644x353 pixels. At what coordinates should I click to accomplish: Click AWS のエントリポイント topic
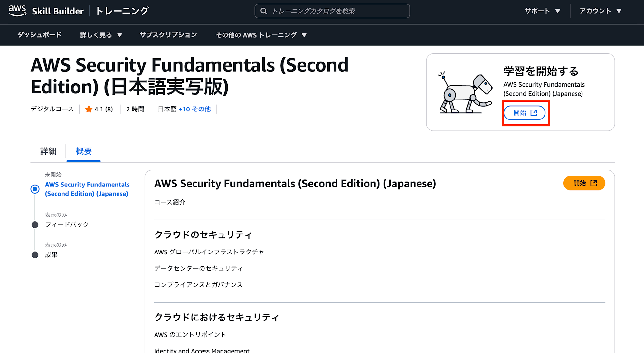click(190, 335)
